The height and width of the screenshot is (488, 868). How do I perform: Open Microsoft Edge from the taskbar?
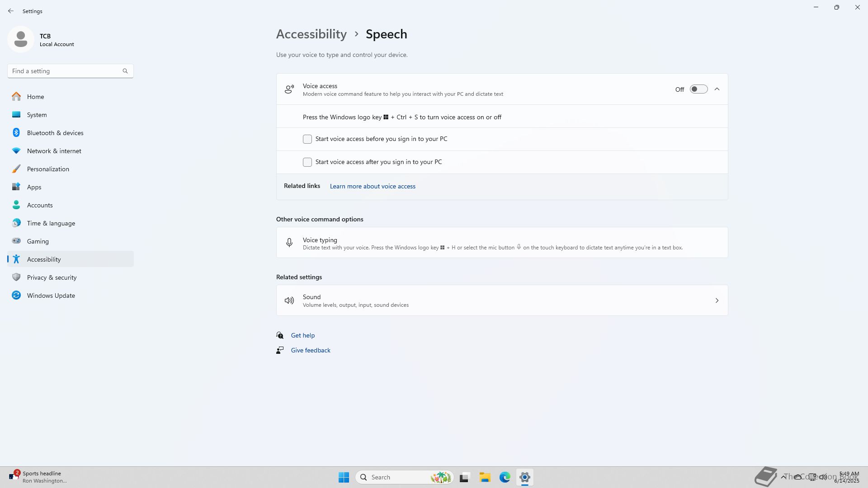[505, 477]
